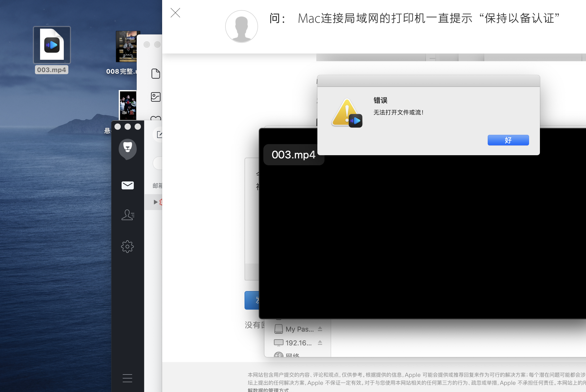Select My Pas... drive in Finder sidebar
The width and height of the screenshot is (586, 392).
(x=294, y=329)
